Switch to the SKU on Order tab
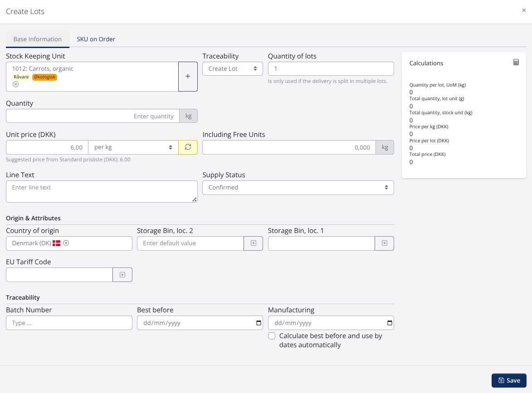The image size is (532, 393). coord(96,39)
